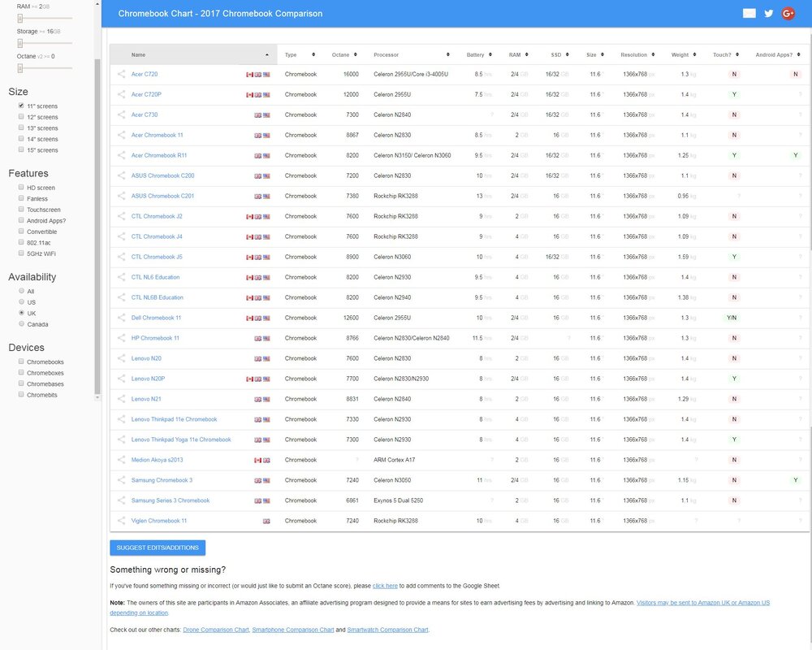Click share icon for Acer Chromebook 11
The width and height of the screenshot is (812, 650).
tap(121, 135)
